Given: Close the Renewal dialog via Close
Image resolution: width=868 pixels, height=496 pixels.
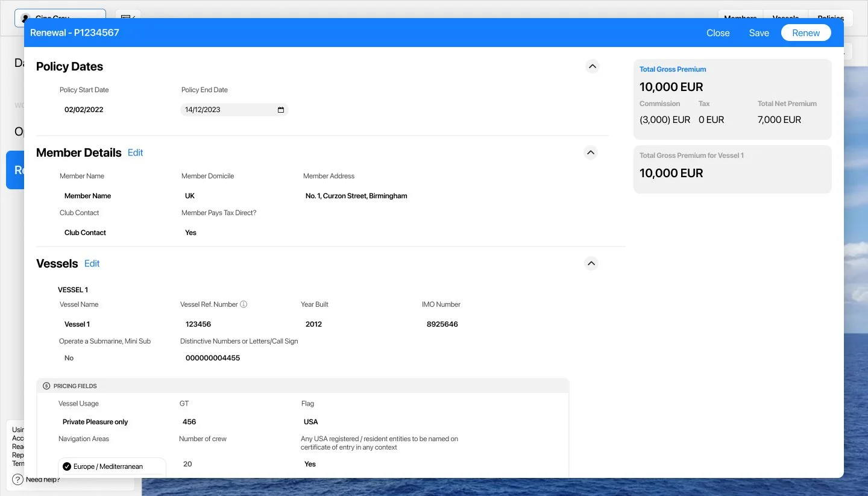Looking at the screenshot, I should pyautogui.click(x=718, y=33).
